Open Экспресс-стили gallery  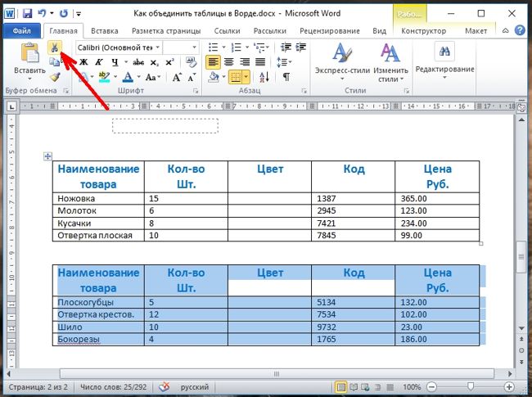342,61
